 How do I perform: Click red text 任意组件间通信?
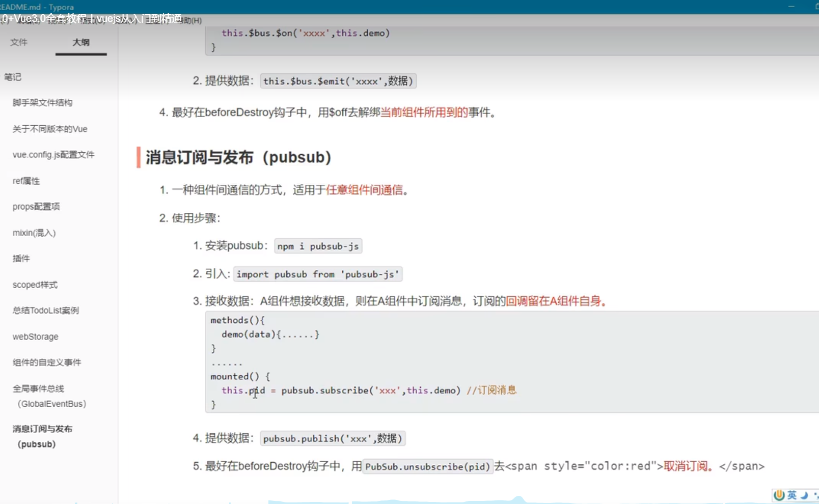[x=364, y=190]
